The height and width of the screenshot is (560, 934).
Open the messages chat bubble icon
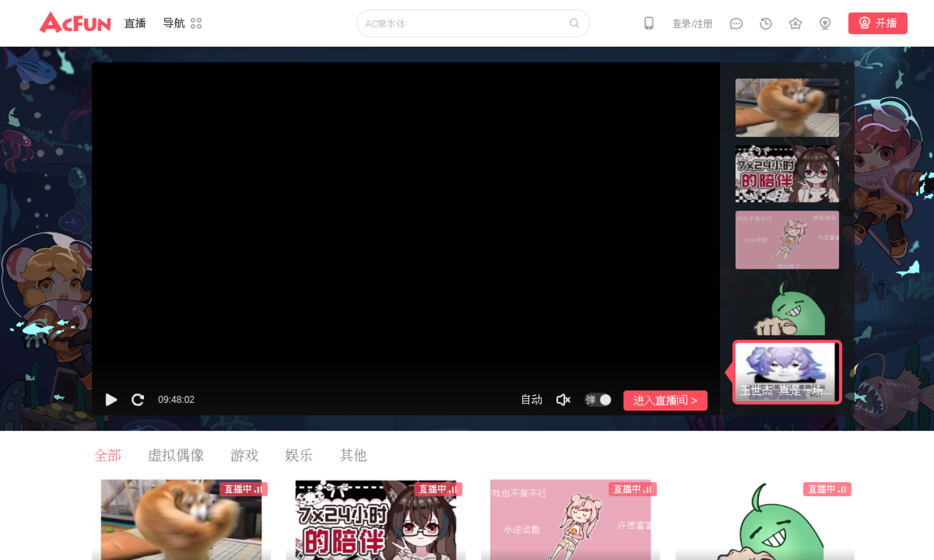tap(736, 23)
